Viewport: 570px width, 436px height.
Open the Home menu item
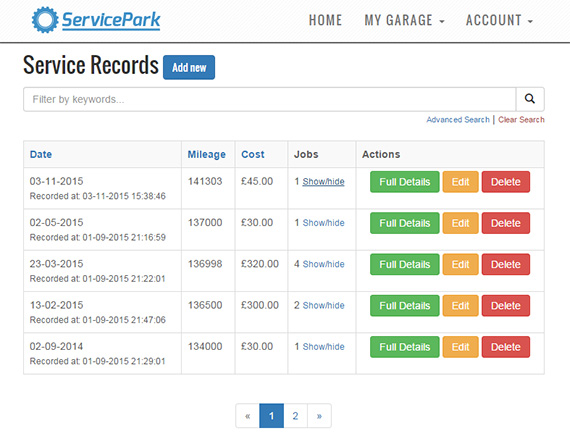point(325,20)
